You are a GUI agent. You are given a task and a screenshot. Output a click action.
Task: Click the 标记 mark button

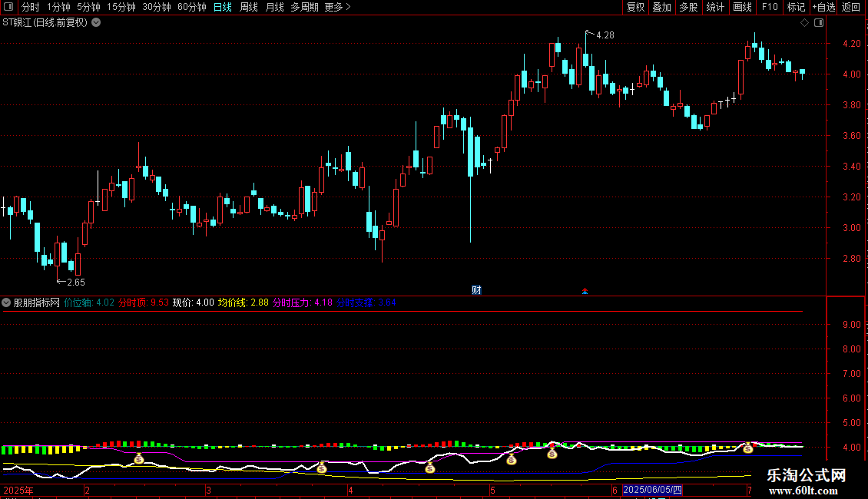click(x=796, y=7)
